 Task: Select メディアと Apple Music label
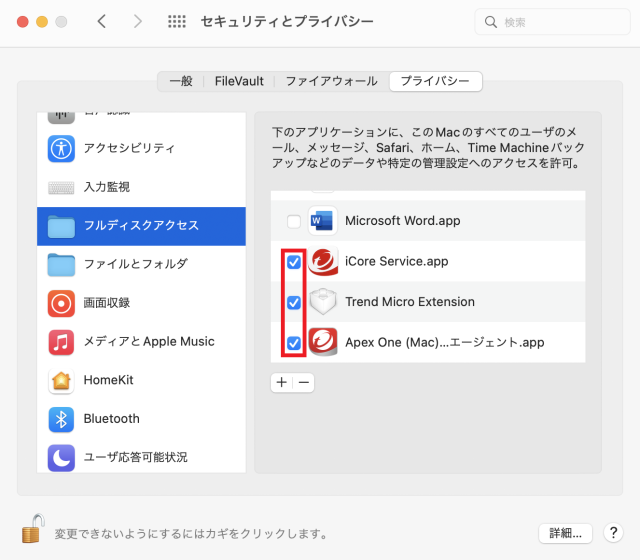click(x=149, y=341)
